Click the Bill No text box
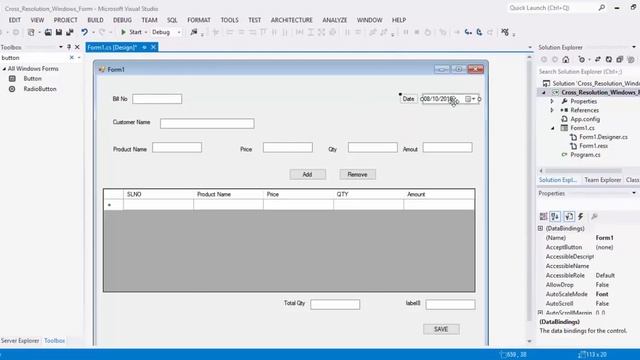Image resolution: width=640 pixels, height=360 pixels. (157, 99)
